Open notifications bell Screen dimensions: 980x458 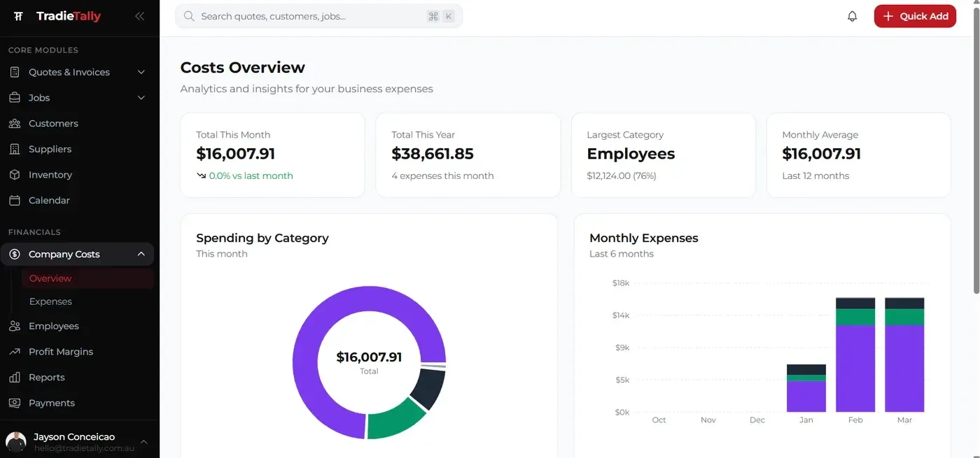point(852,16)
